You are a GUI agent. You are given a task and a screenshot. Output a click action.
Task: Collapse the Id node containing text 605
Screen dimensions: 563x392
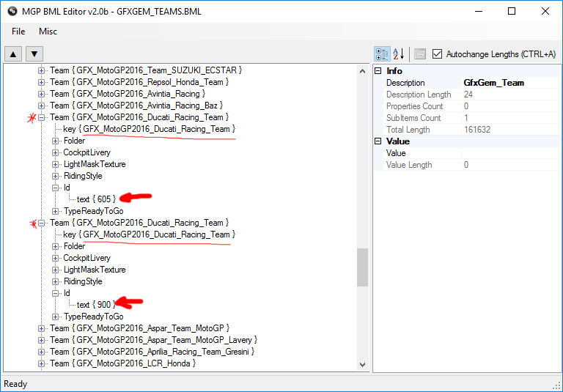point(55,188)
